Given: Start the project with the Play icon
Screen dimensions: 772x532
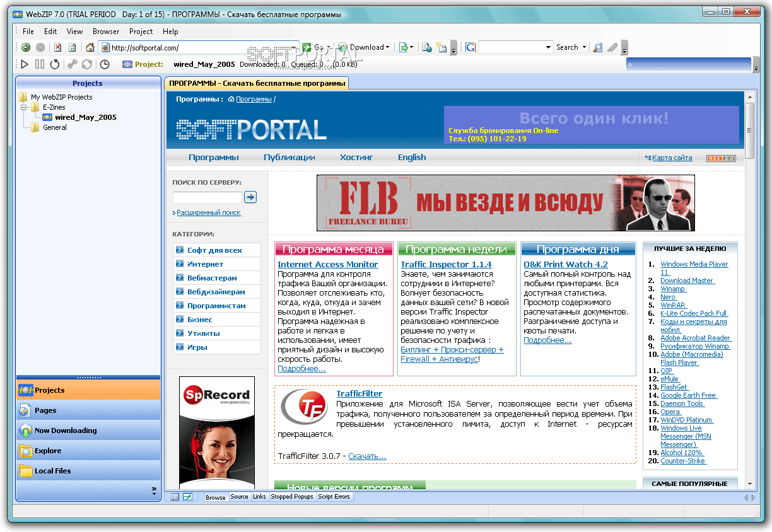Looking at the screenshot, I should pos(25,64).
